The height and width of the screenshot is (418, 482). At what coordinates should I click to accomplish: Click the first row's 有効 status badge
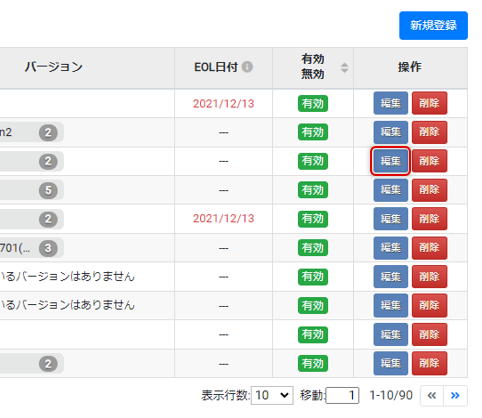pos(313,104)
